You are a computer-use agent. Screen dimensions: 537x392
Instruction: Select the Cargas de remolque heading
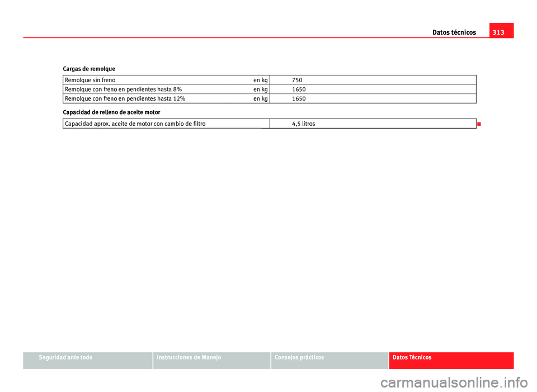point(89,69)
